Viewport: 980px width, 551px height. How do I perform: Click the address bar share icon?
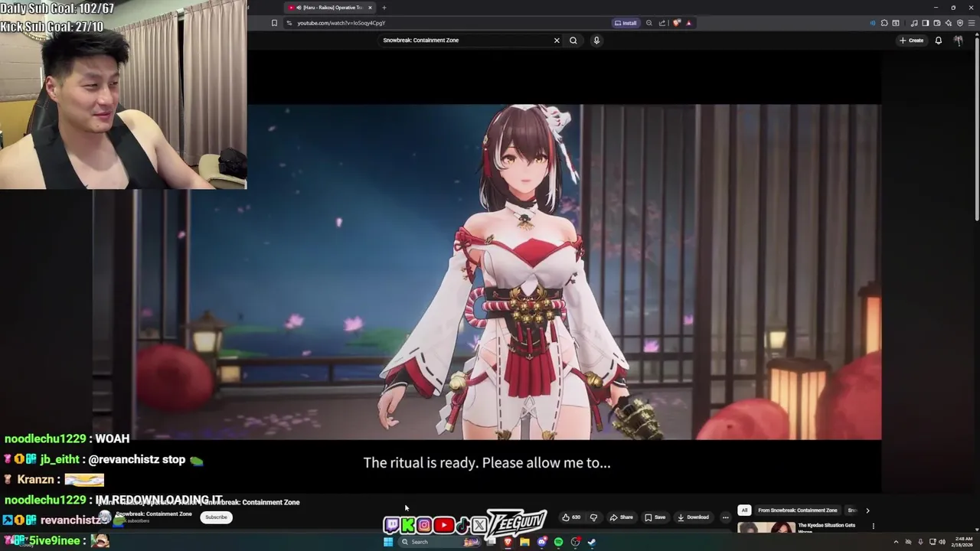click(662, 23)
